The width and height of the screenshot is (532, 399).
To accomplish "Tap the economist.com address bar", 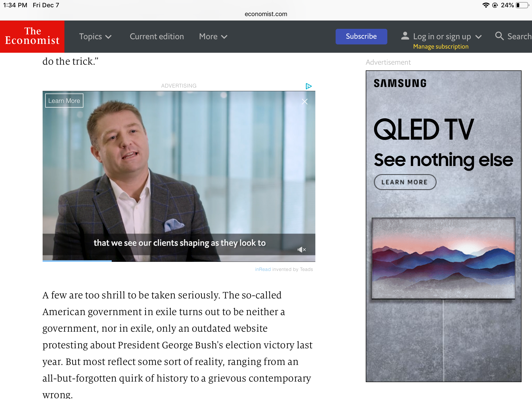I will [266, 14].
